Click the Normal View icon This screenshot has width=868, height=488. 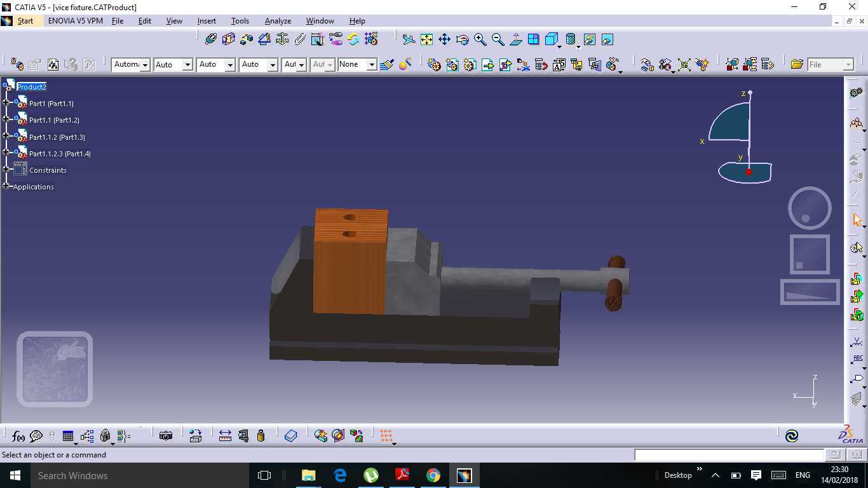(x=515, y=39)
